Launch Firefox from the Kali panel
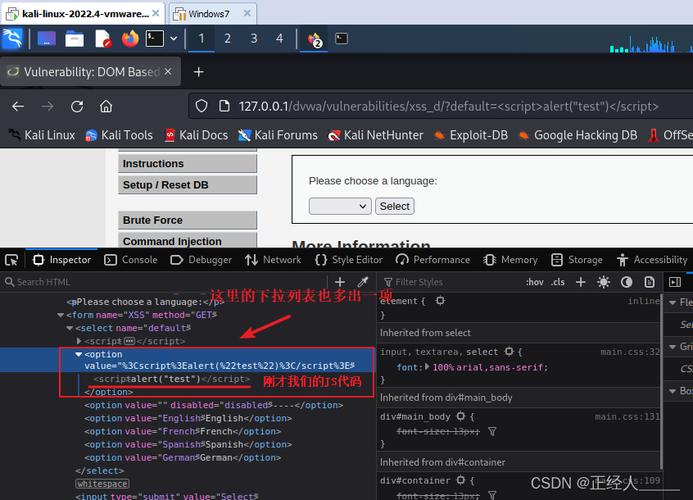The width and height of the screenshot is (693, 500). click(x=130, y=39)
